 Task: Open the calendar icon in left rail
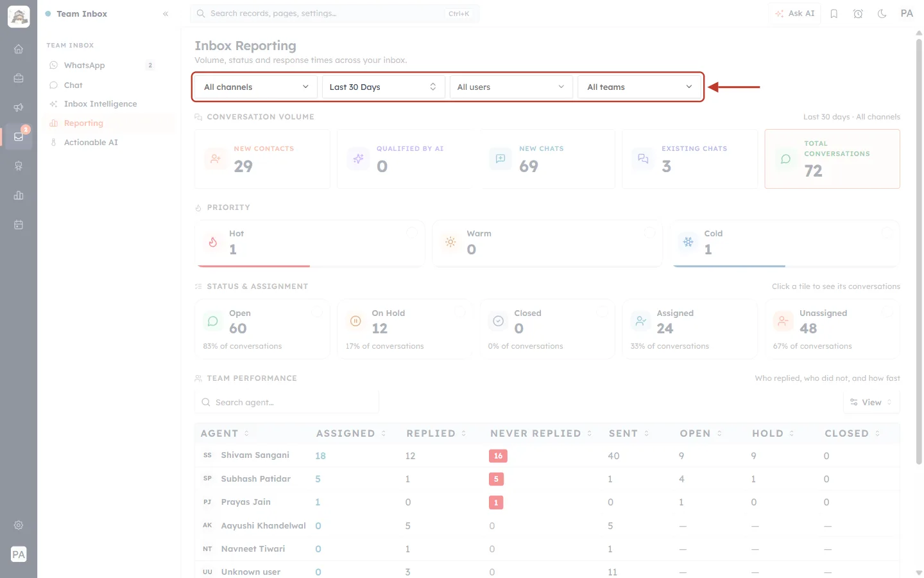(19, 225)
